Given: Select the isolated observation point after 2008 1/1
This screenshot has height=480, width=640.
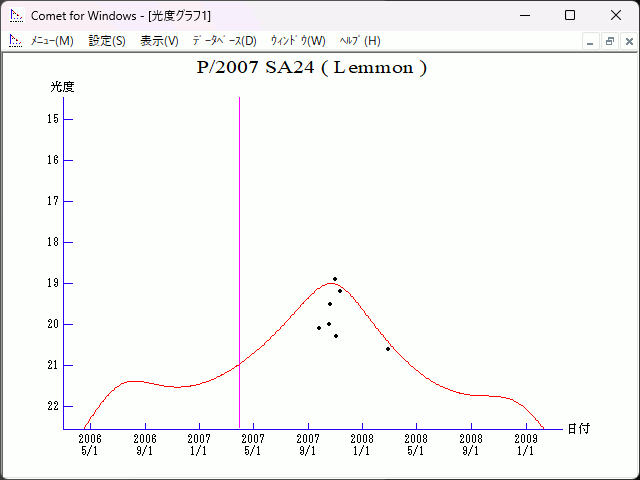Looking at the screenshot, I should (x=388, y=349).
